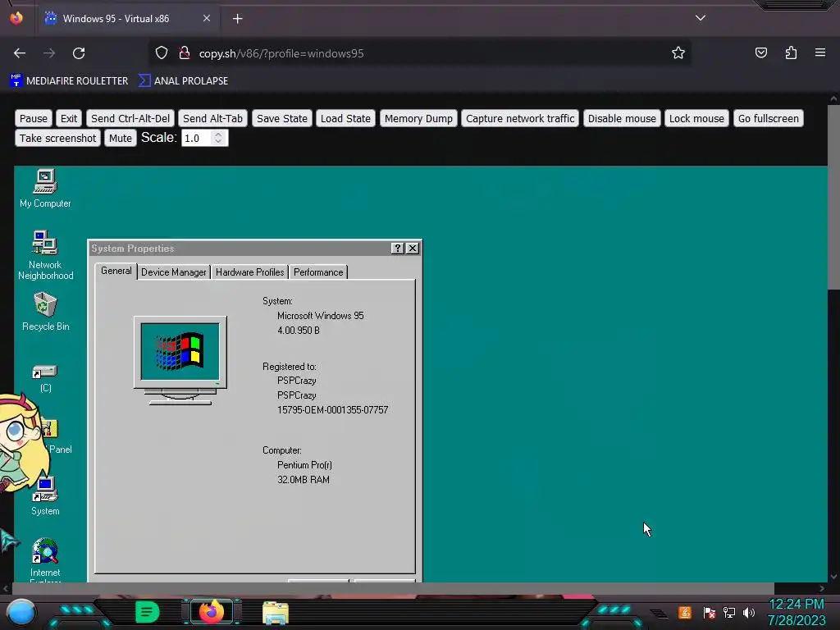Click the host start orb button
This screenshot has height=630, width=840.
[x=21, y=612]
